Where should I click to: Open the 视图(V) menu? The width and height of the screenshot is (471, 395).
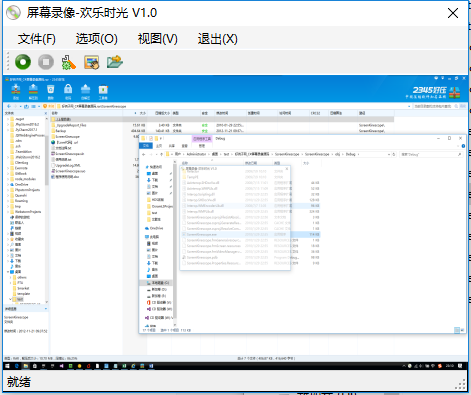158,39
